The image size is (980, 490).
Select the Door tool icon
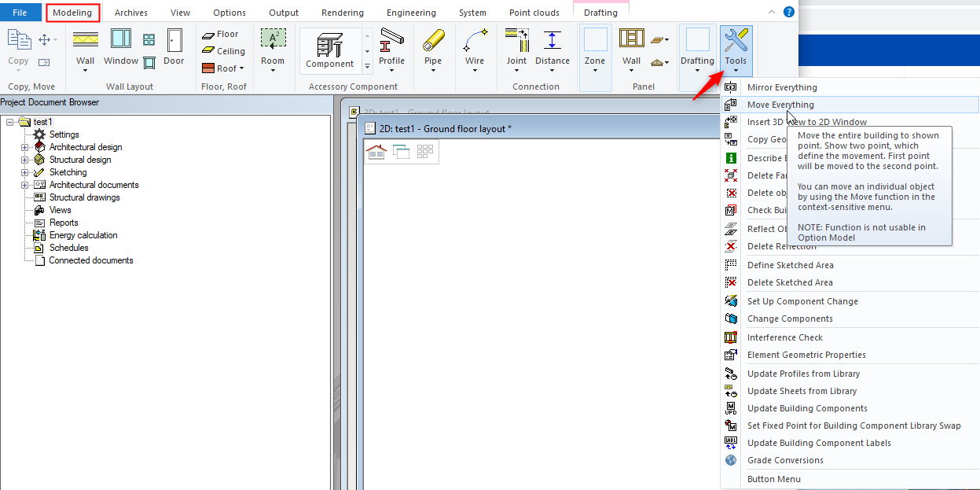pyautogui.click(x=174, y=41)
